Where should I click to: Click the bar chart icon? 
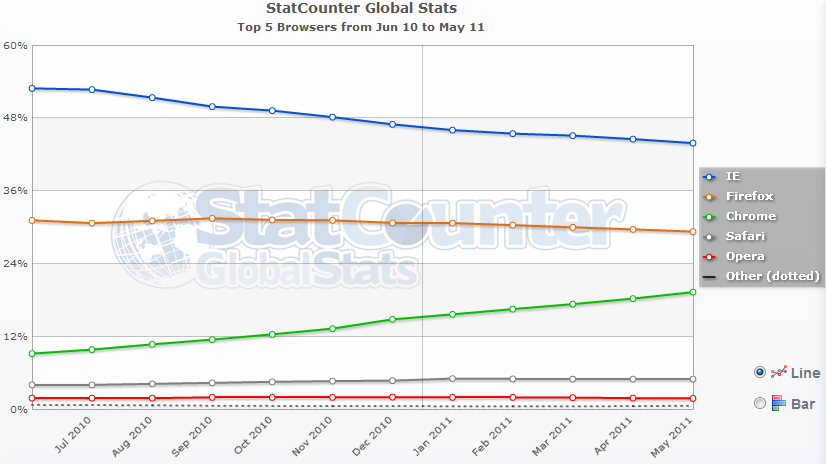point(779,403)
